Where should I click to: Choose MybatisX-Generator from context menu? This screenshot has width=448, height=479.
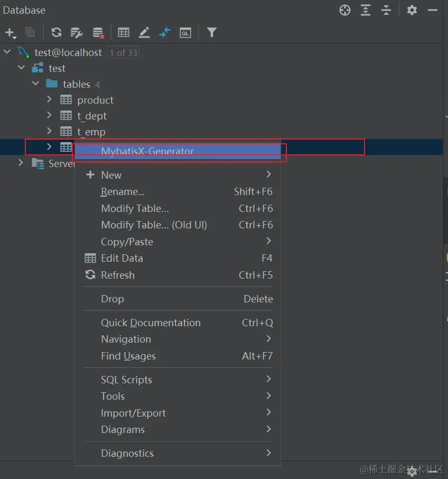click(178, 152)
